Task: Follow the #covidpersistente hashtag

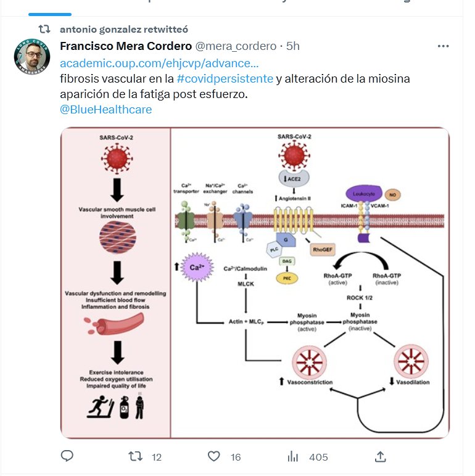Action: coord(225,79)
